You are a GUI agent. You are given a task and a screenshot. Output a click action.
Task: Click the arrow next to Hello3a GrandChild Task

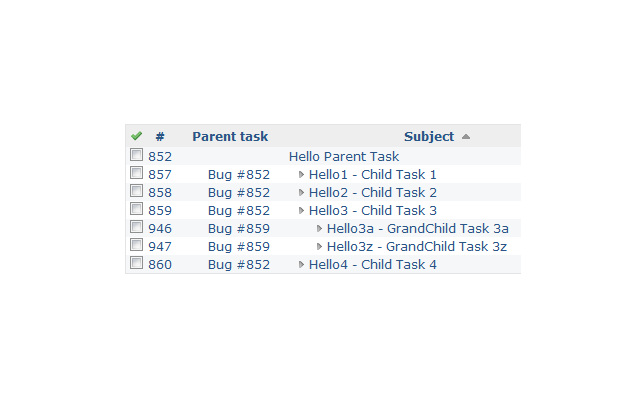(x=319, y=229)
